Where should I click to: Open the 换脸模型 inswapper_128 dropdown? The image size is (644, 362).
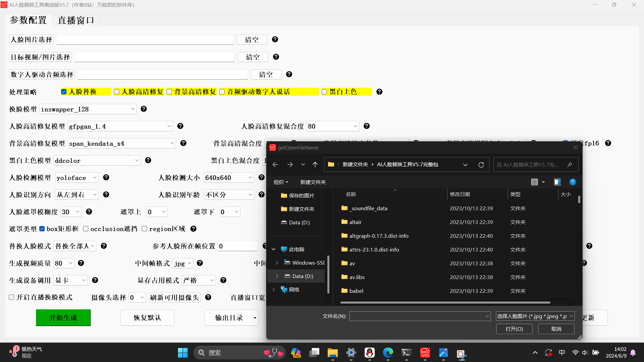(x=133, y=109)
